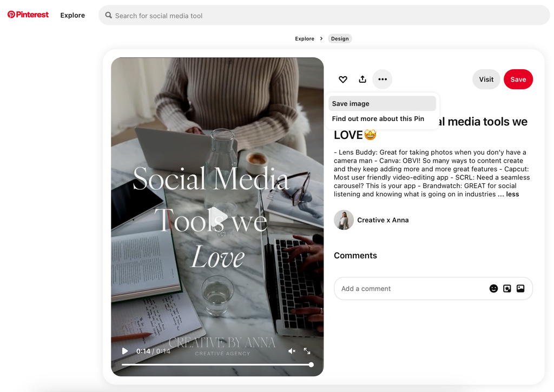This screenshot has width=554, height=392.
Task: Choose Find out more about this Pin
Action: [x=378, y=119]
